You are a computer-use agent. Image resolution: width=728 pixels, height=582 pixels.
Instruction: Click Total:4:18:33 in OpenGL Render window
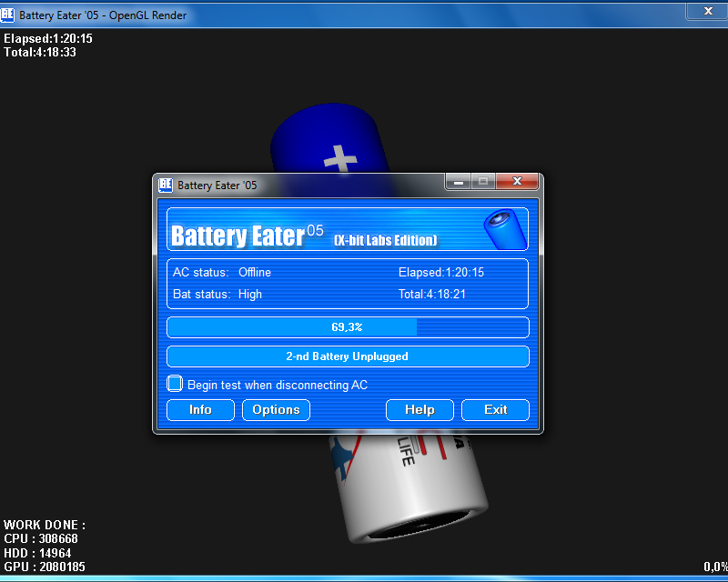pyautogui.click(x=40, y=52)
